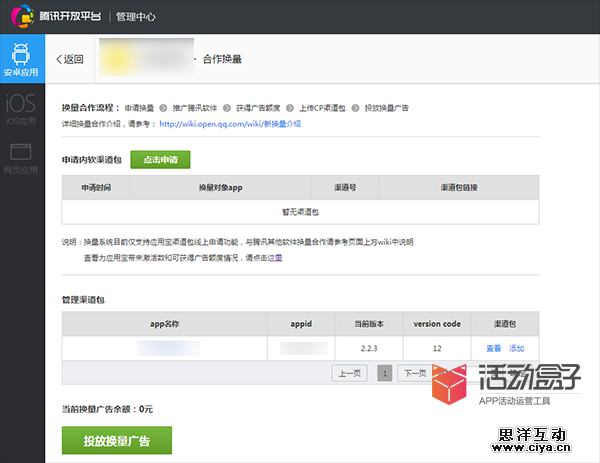
Task: Click the version code column header
Action: (437, 324)
